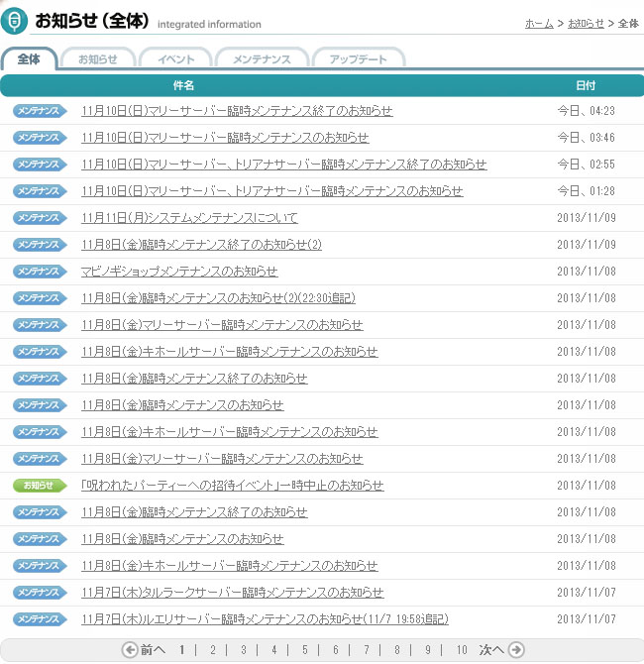Screen dimensions: 644x664
Task: Go to pagination page 8
Action: [x=397, y=649]
